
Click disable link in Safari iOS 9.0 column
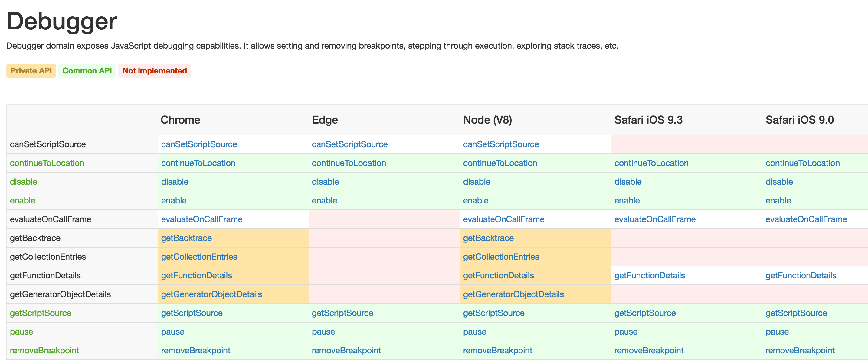coord(779,182)
